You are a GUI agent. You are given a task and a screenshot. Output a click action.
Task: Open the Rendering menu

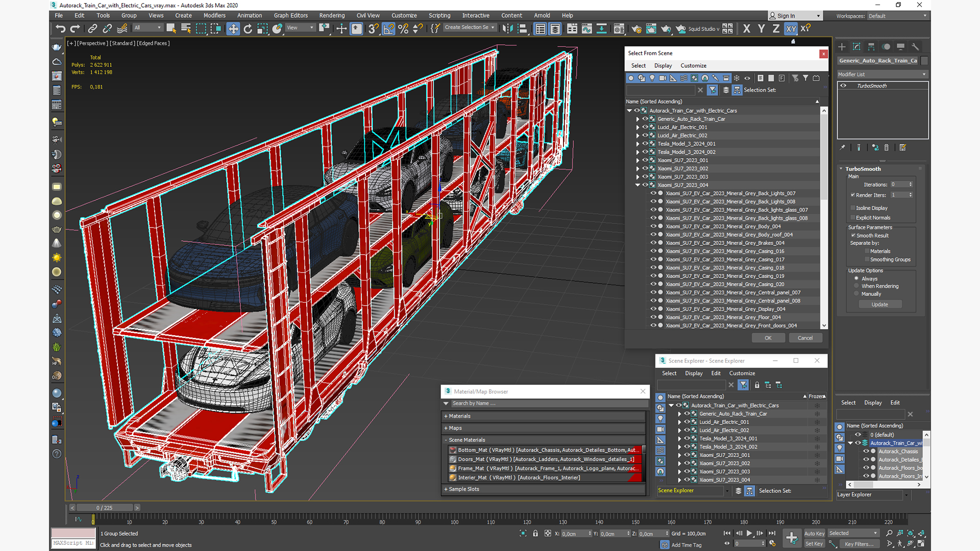click(332, 15)
